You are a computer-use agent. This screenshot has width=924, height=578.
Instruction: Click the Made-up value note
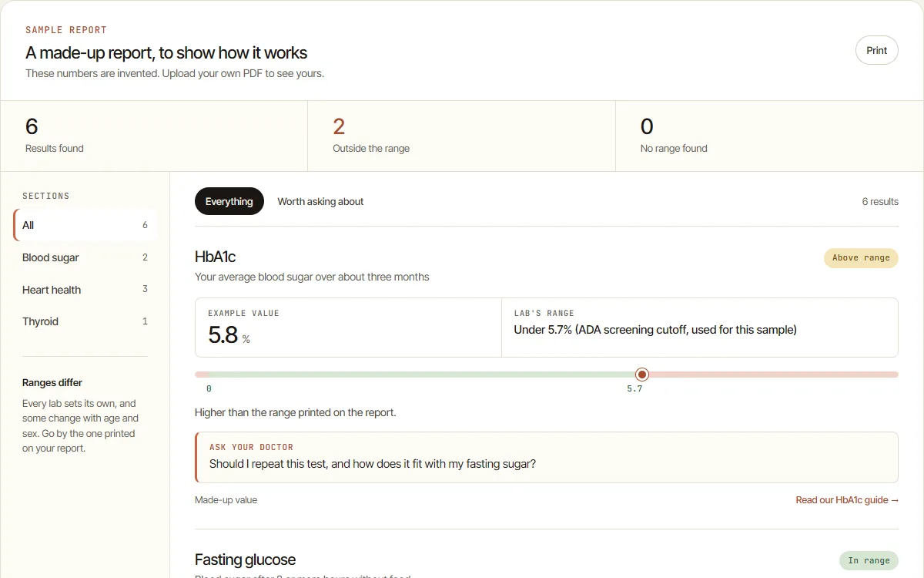pyautogui.click(x=226, y=500)
